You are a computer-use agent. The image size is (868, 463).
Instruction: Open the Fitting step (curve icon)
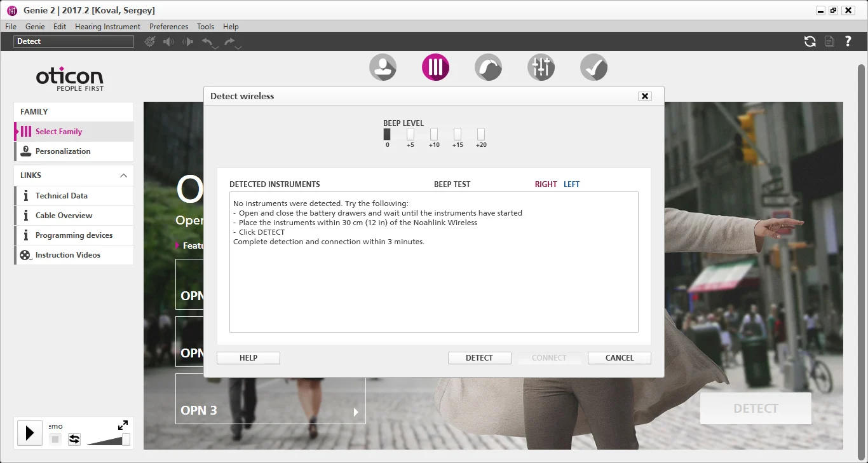(x=488, y=67)
